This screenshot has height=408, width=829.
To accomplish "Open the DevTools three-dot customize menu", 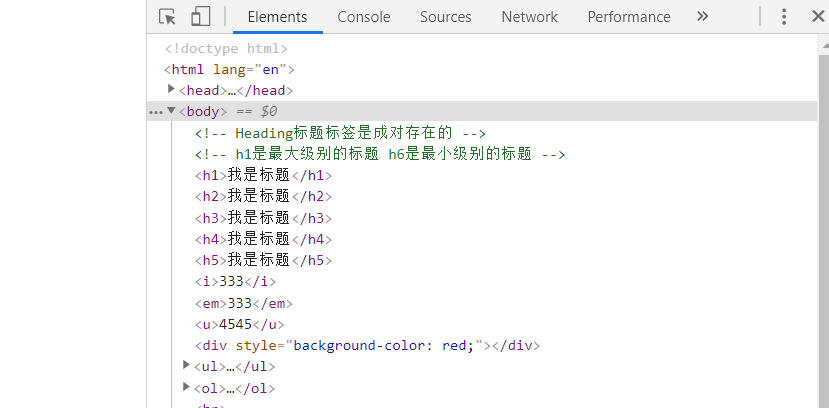I will coord(784,17).
